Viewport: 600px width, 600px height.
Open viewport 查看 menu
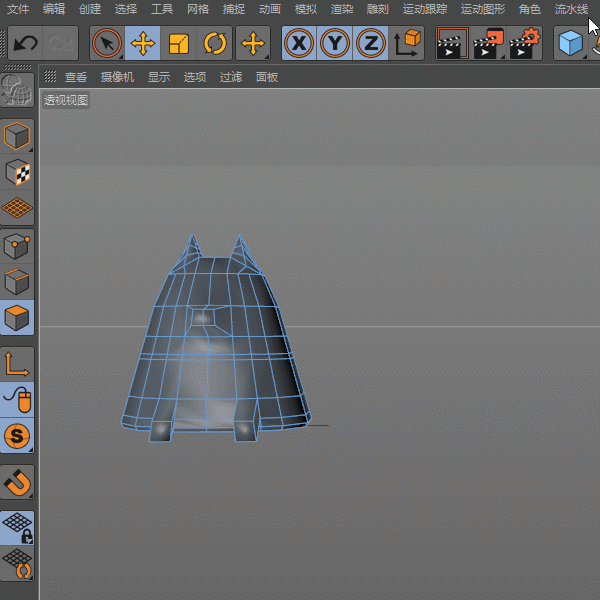pyautogui.click(x=76, y=77)
